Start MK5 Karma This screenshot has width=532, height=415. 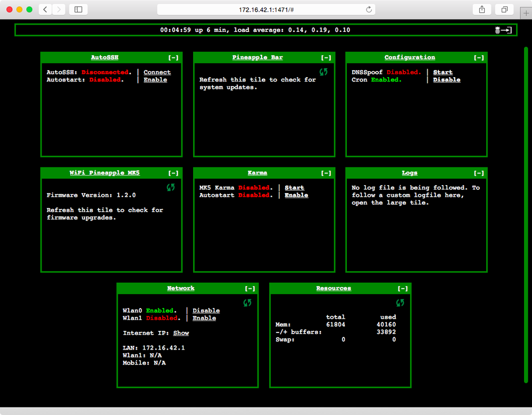(294, 188)
